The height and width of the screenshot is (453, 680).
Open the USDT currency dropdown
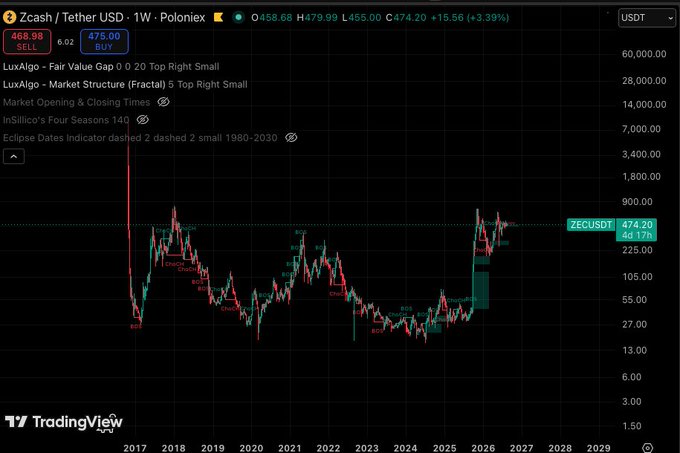click(647, 18)
